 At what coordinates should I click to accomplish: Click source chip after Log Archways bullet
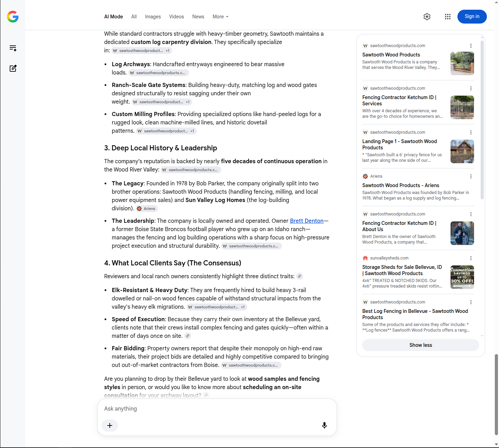point(159,73)
